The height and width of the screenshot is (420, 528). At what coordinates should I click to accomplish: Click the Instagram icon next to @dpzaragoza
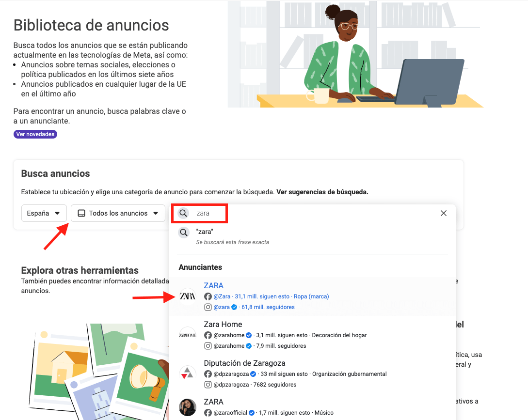point(208,384)
